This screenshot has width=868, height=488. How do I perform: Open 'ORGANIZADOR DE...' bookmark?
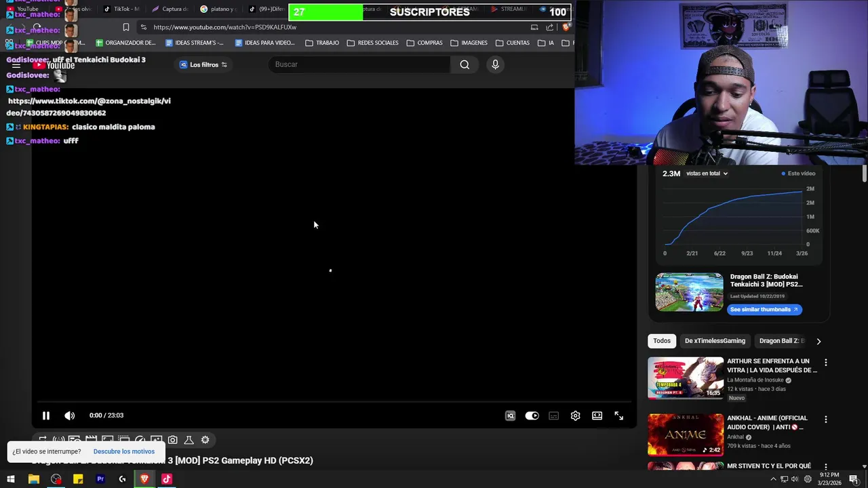[x=125, y=43]
